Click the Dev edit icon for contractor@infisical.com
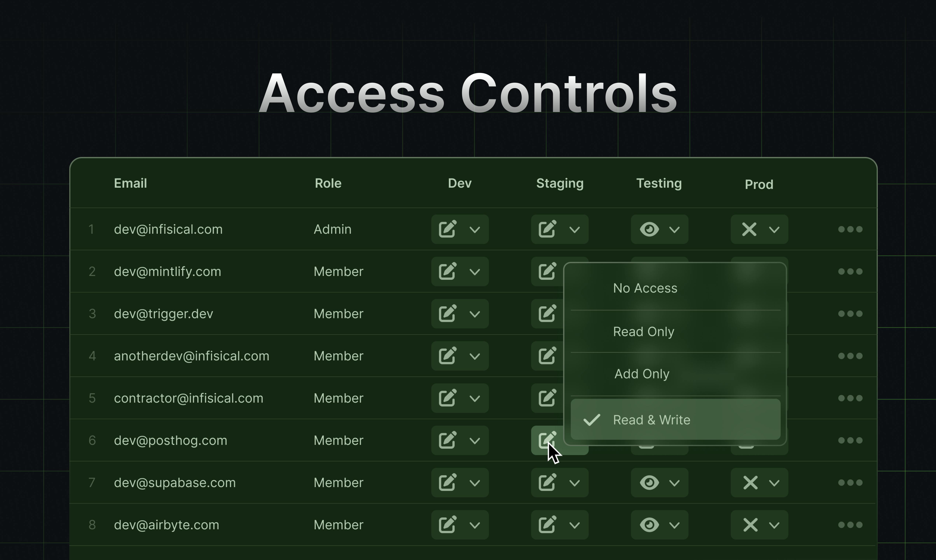 [x=448, y=398]
